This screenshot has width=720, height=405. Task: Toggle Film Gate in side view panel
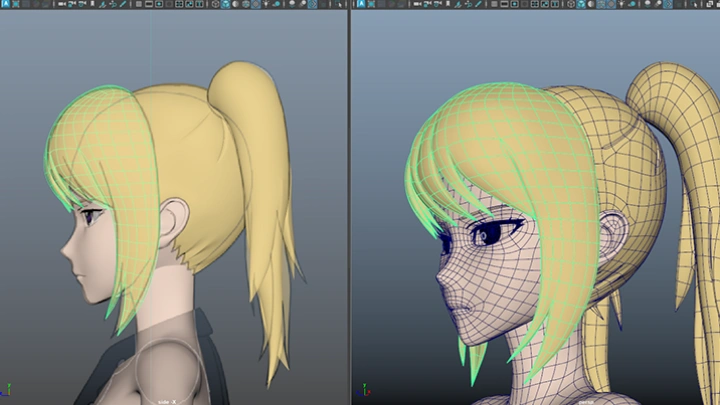[149, 4]
